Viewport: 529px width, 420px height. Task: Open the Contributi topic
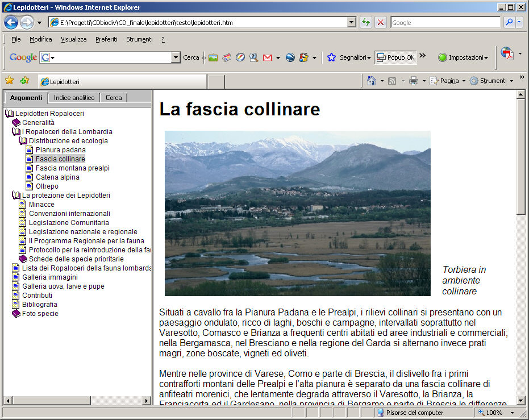pyautogui.click(x=37, y=295)
